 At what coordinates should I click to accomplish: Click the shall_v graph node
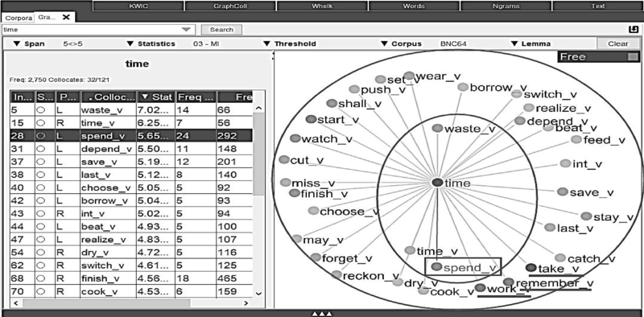[x=332, y=104]
